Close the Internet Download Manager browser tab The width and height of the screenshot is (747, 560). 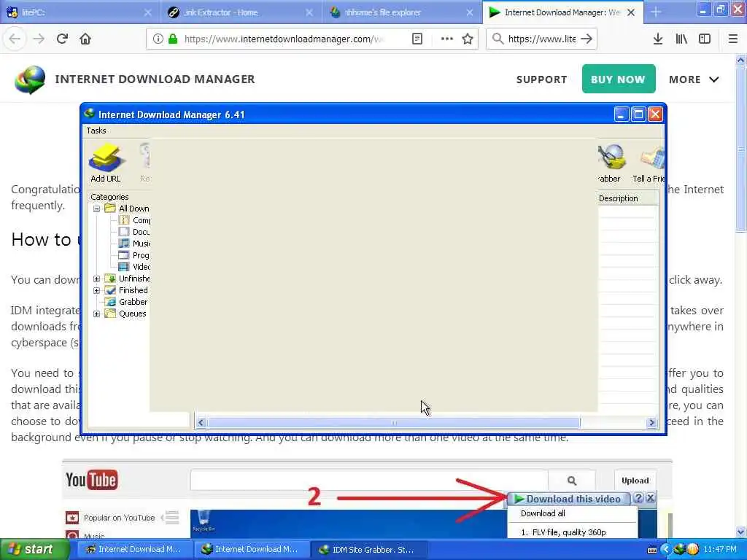click(631, 12)
